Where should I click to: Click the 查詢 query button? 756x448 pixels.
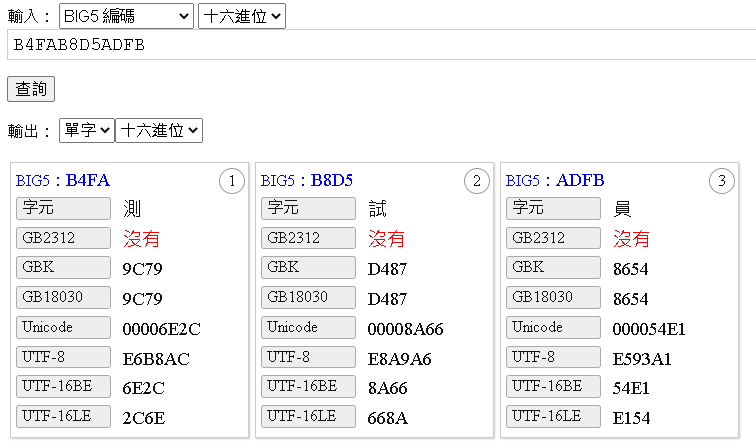coord(31,89)
